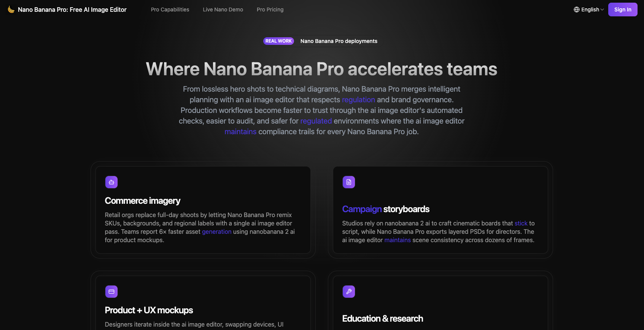Open the English language dropdown

590,9
